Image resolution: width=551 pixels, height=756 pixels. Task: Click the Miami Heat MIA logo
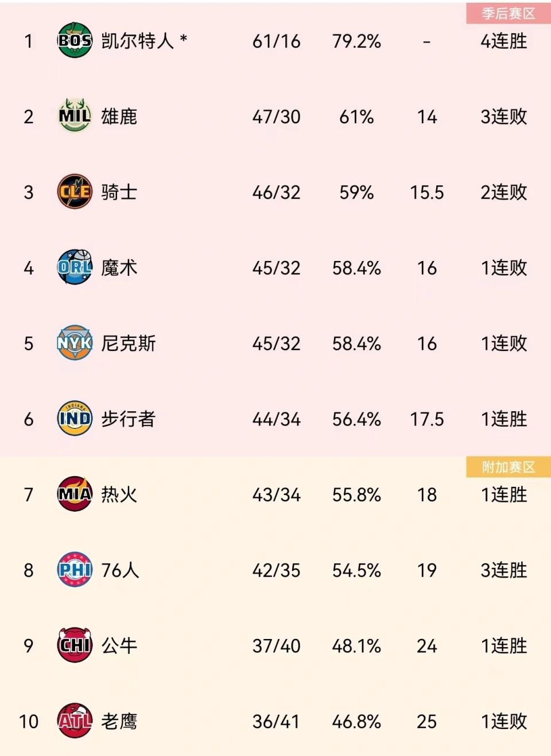75,494
